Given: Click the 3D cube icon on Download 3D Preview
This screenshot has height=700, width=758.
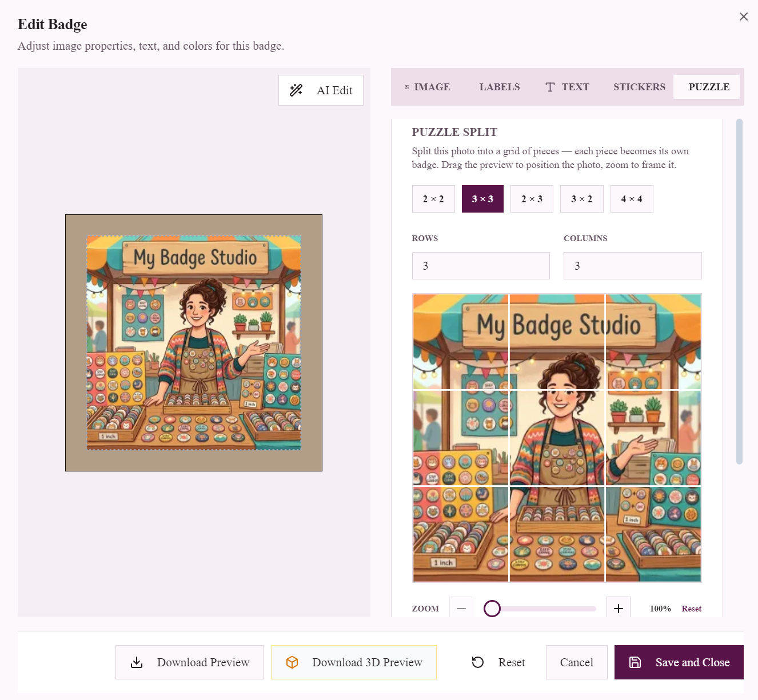Looking at the screenshot, I should (x=292, y=662).
